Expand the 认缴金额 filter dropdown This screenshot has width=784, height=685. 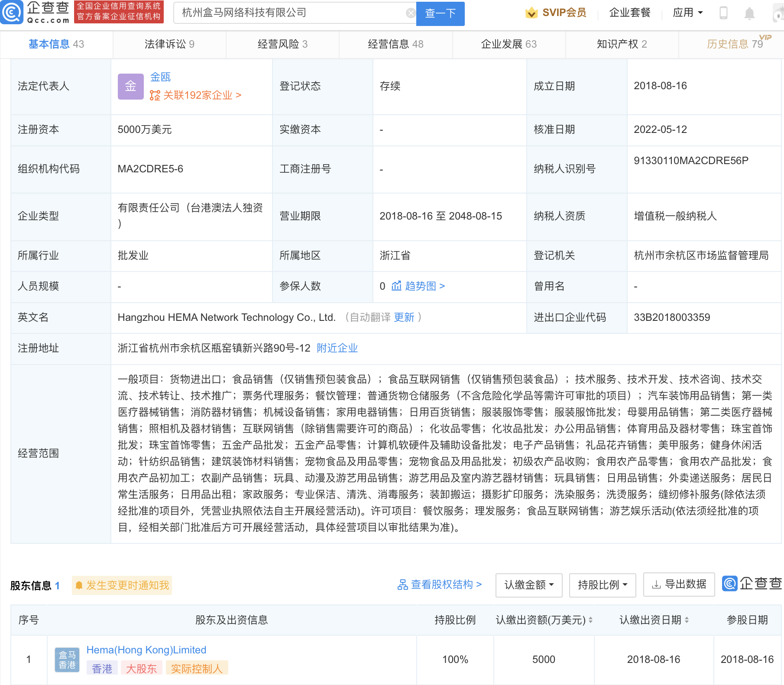pos(529,585)
